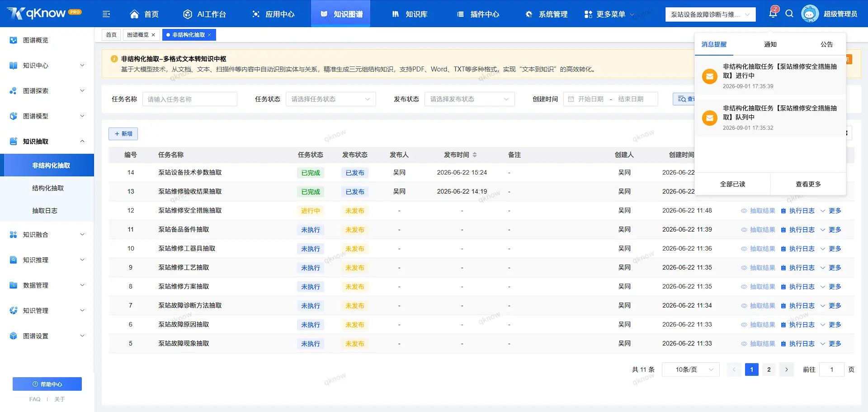Expand the 任务状态 dropdown filter

click(x=330, y=99)
